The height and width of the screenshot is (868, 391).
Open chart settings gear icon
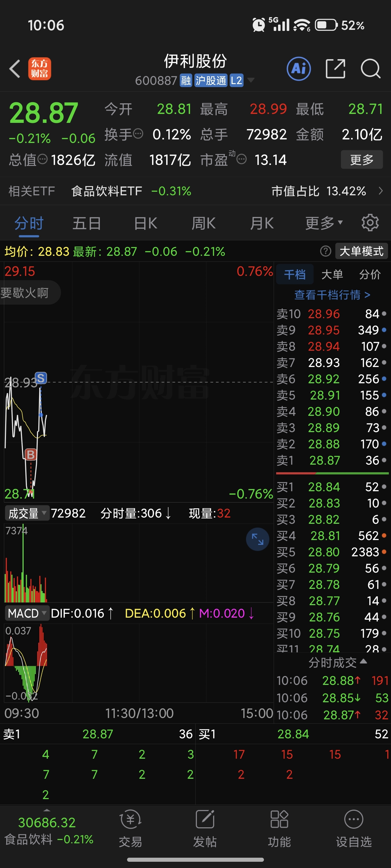pyautogui.click(x=370, y=222)
